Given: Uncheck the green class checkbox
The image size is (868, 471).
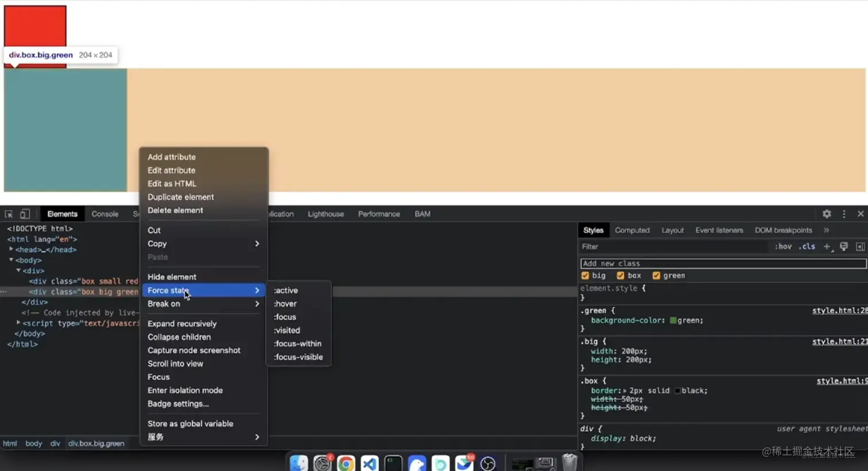Looking at the screenshot, I should click(x=656, y=276).
